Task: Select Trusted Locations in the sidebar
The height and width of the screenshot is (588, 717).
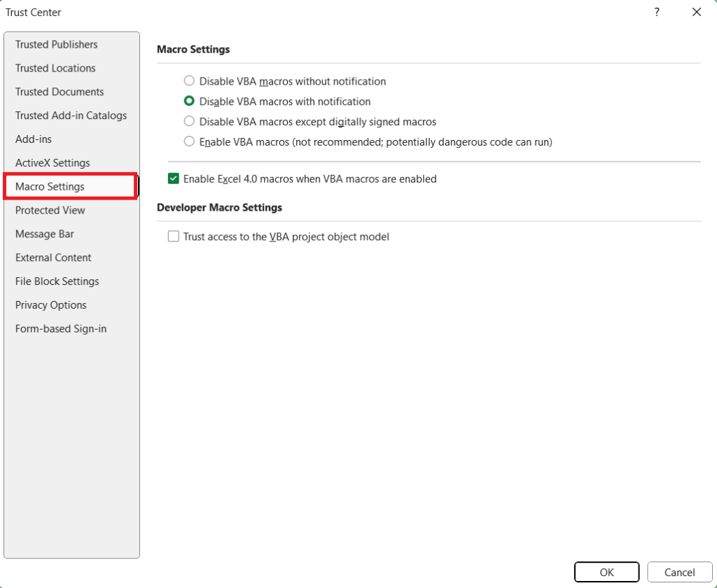Action: pos(55,68)
